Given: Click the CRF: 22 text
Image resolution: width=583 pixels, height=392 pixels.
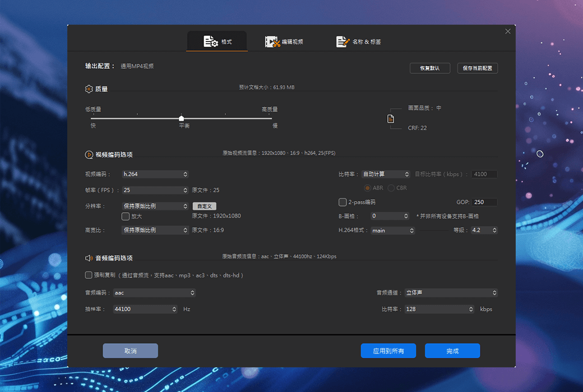Looking at the screenshot, I should click(417, 128).
